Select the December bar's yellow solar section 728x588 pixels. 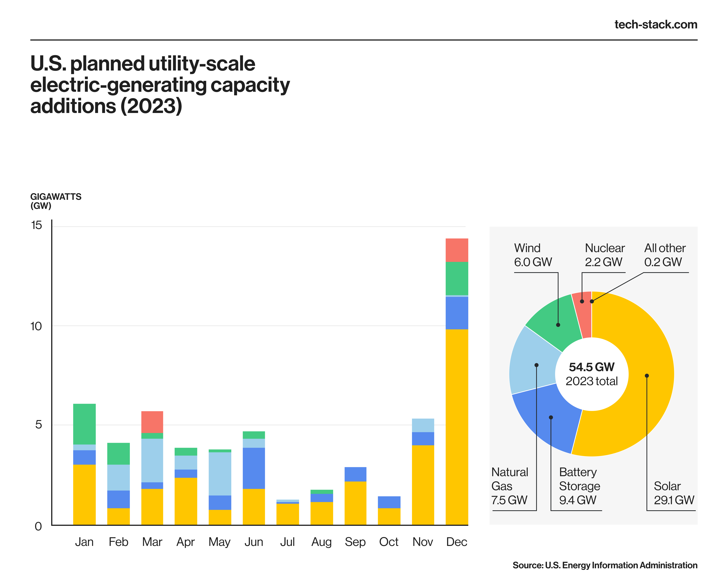pos(457,427)
